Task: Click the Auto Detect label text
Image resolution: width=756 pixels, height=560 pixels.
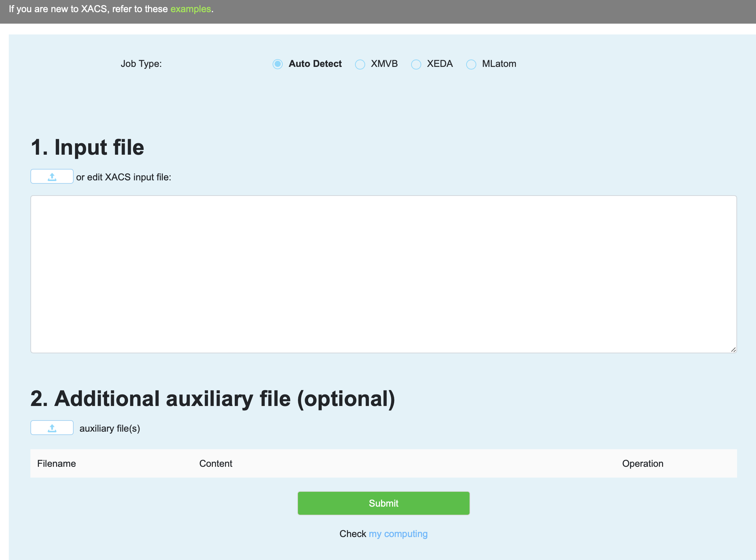Action: pyautogui.click(x=315, y=64)
